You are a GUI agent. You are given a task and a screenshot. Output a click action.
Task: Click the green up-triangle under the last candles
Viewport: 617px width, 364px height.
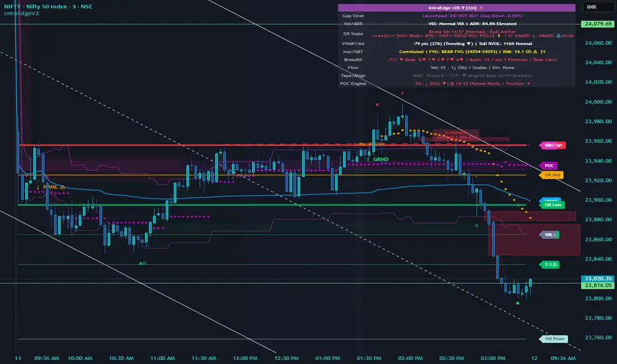click(x=518, y=303)
